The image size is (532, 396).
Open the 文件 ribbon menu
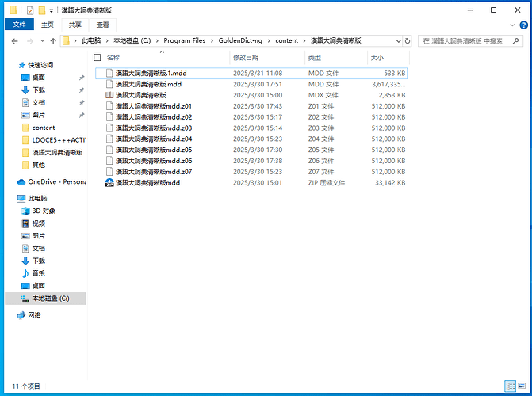(19, 25)
